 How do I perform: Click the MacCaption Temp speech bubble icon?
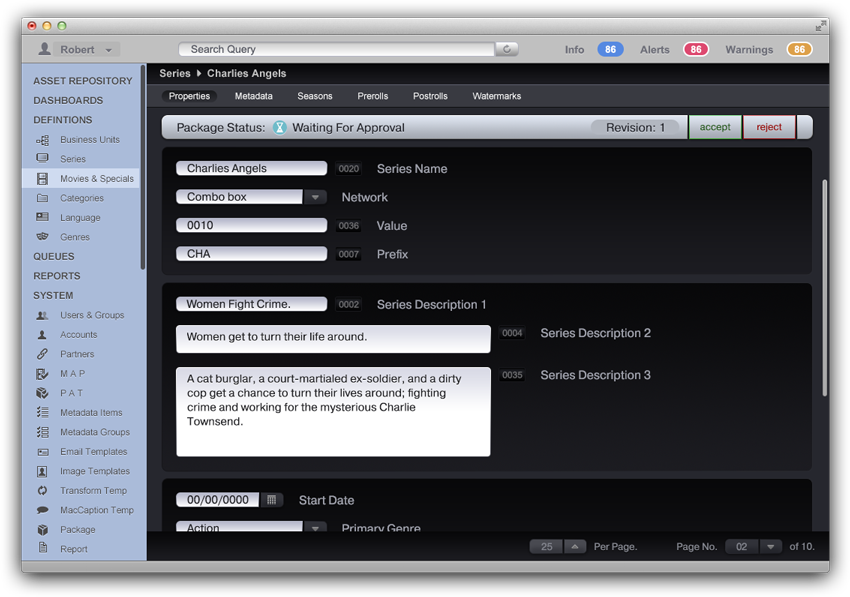[x=42, y=510]
